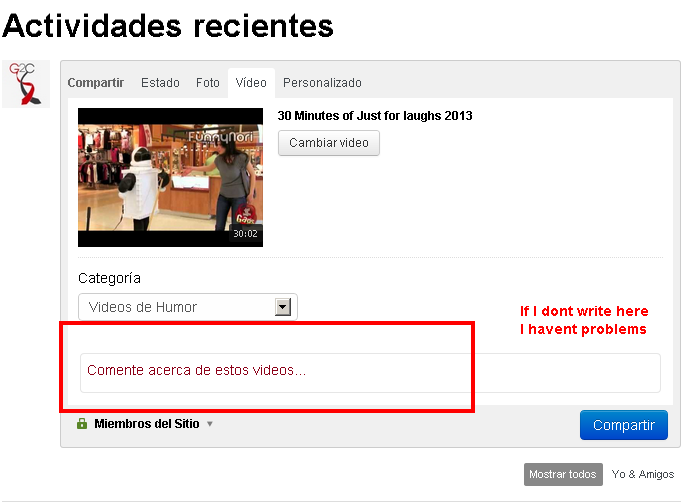693x503 pixels.
Task: Select the Yo & Amigos filter
Action: 643,474
